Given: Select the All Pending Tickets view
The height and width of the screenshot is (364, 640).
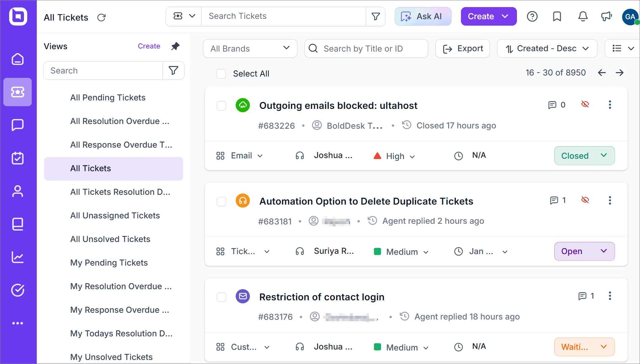Looking at the screenshot, I should pyautogui.click(x=114, y=98).
